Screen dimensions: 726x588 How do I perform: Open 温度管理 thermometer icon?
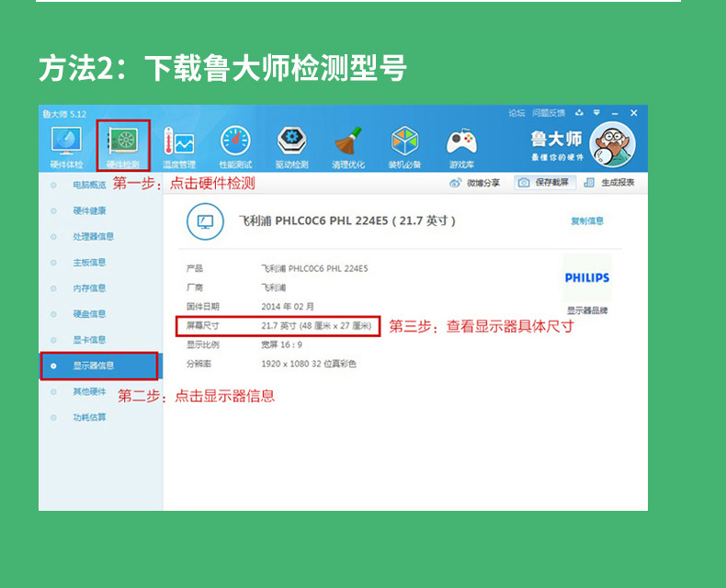[x=178, y=141]
